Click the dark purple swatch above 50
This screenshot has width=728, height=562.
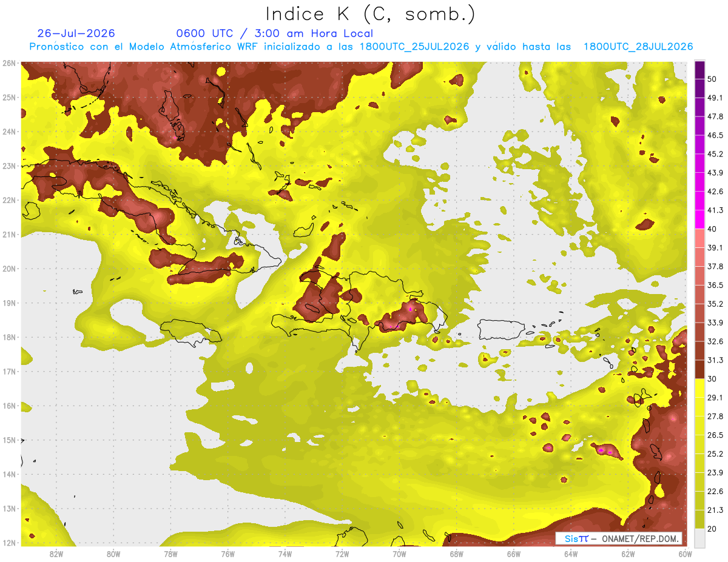(x=699, y=70)
